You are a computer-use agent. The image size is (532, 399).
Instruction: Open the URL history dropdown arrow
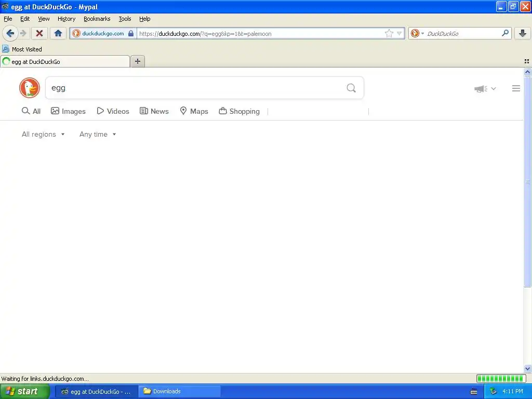(400, 33)
